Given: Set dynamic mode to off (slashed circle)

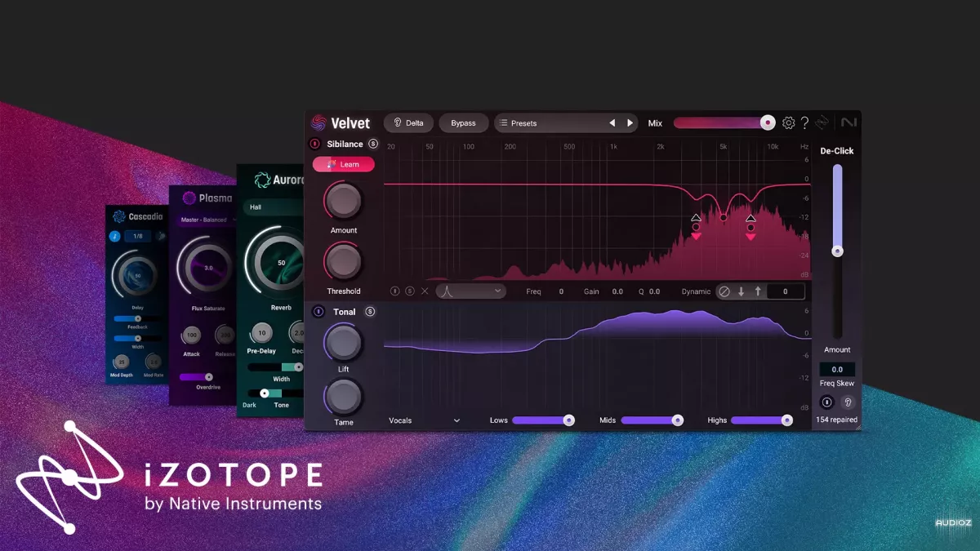Looking at the screenshot, I should point(724,291).
